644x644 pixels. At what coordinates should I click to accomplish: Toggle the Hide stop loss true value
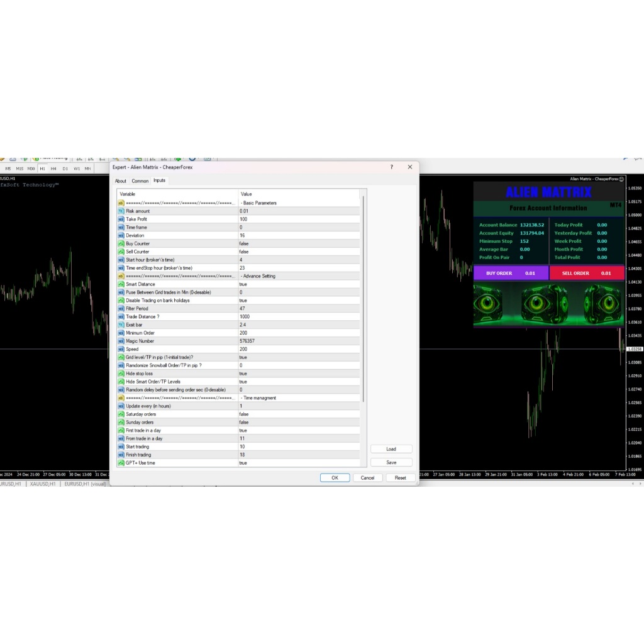pyautogui.click(x=299, y=374)
